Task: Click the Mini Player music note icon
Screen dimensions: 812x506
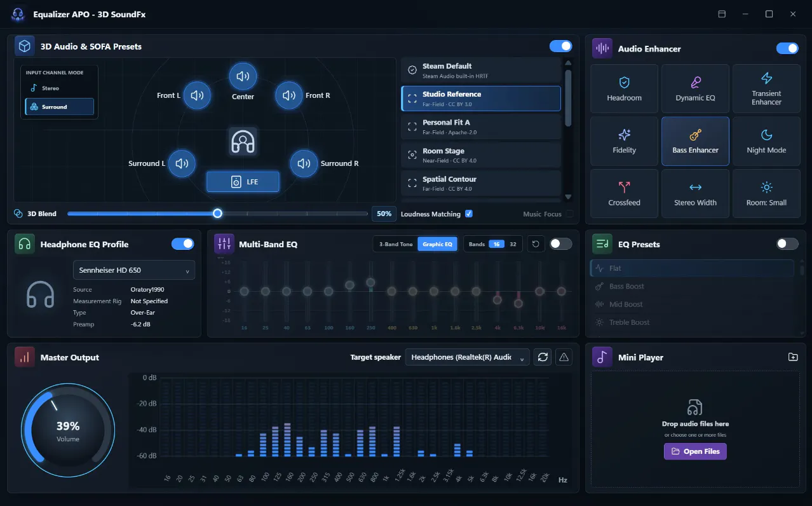Action: coord(602,357)
